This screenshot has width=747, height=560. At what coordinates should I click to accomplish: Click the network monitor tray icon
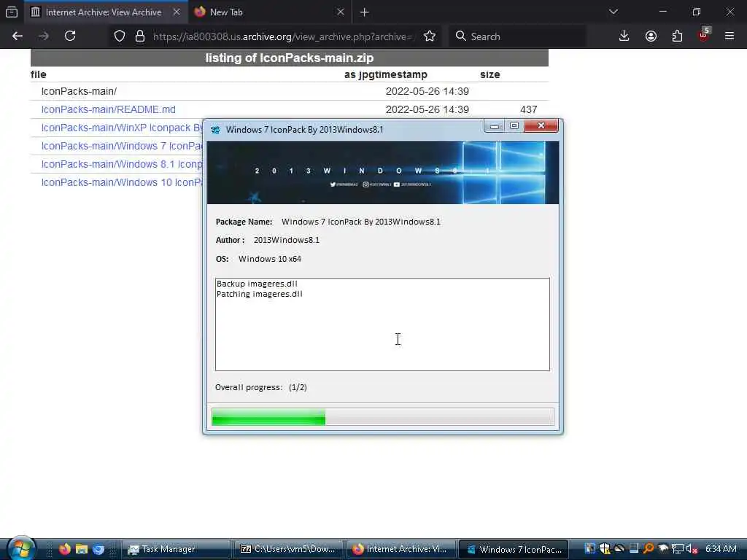[678, 548]
